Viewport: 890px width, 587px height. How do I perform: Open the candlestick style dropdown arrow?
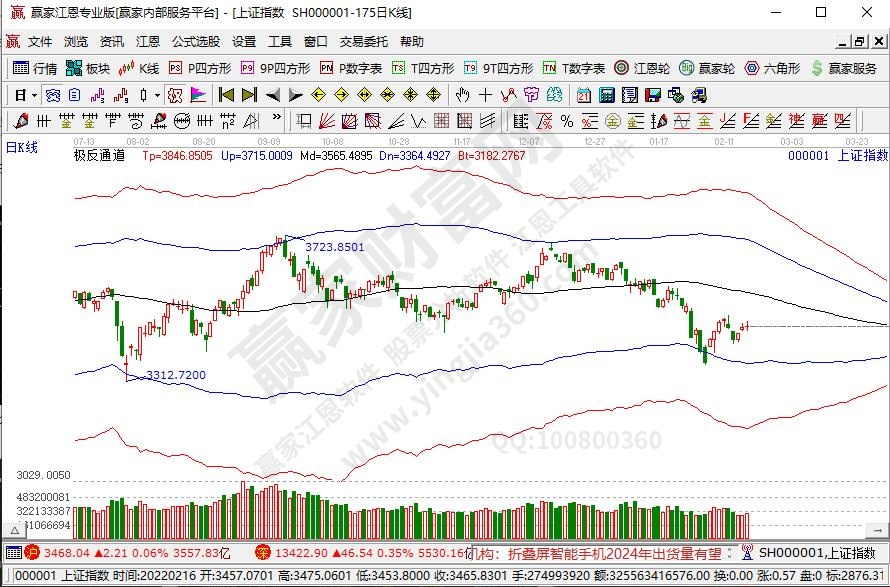157,95
